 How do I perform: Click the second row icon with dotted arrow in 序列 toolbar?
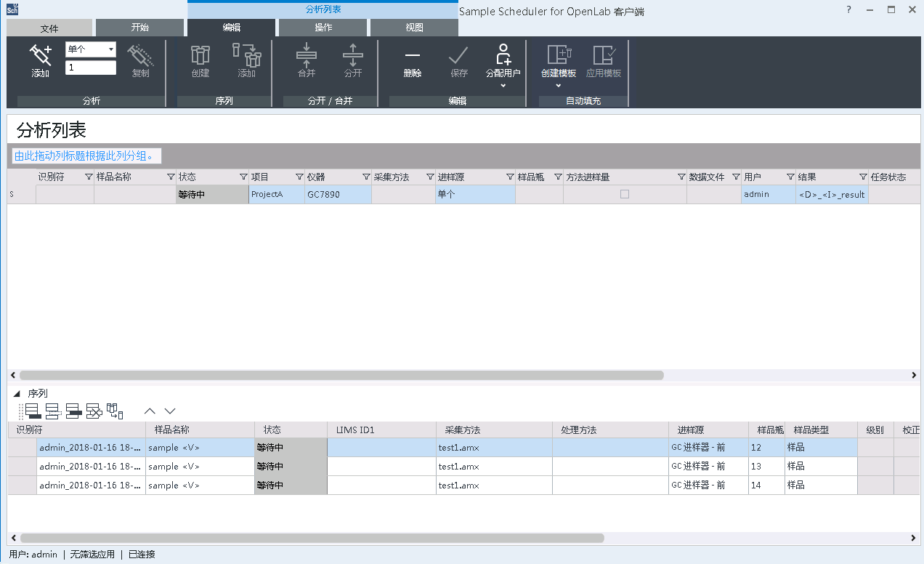[x=53, y=411]
